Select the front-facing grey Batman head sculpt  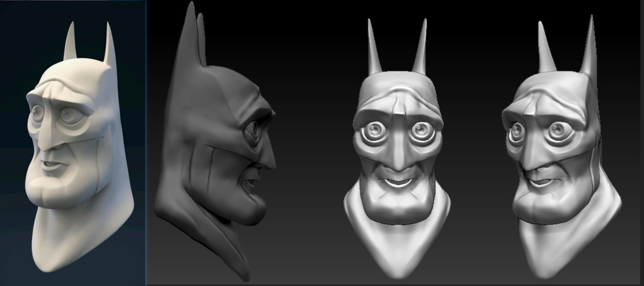pos(397,149)
